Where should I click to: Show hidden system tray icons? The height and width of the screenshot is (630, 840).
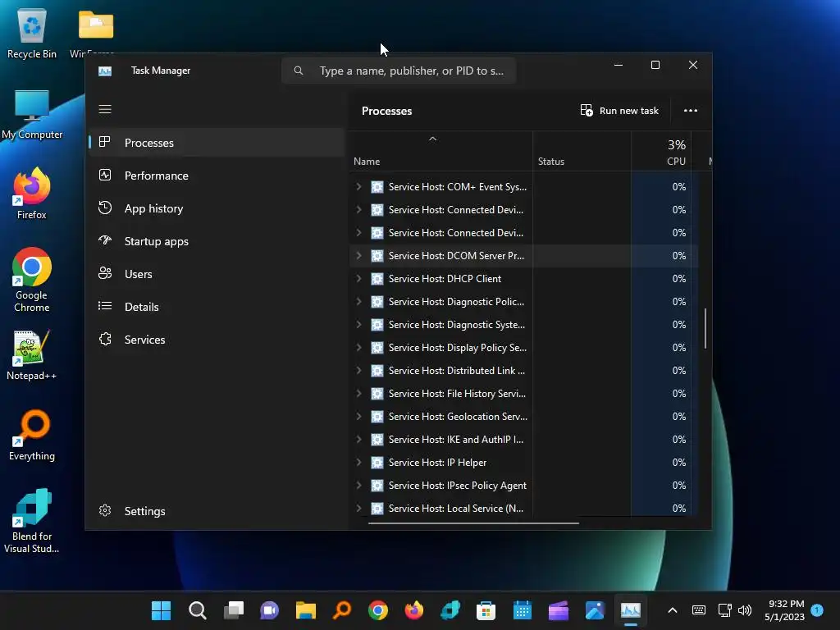click(x=673, y=610)
